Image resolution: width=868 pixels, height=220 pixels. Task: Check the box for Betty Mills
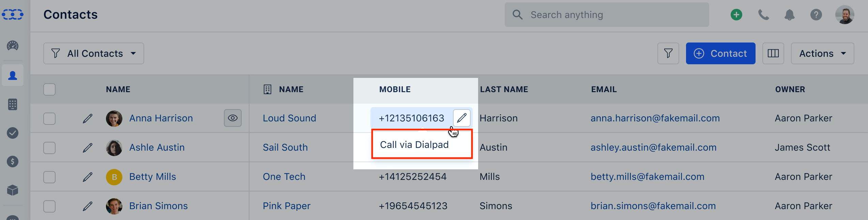coord(49,177)
